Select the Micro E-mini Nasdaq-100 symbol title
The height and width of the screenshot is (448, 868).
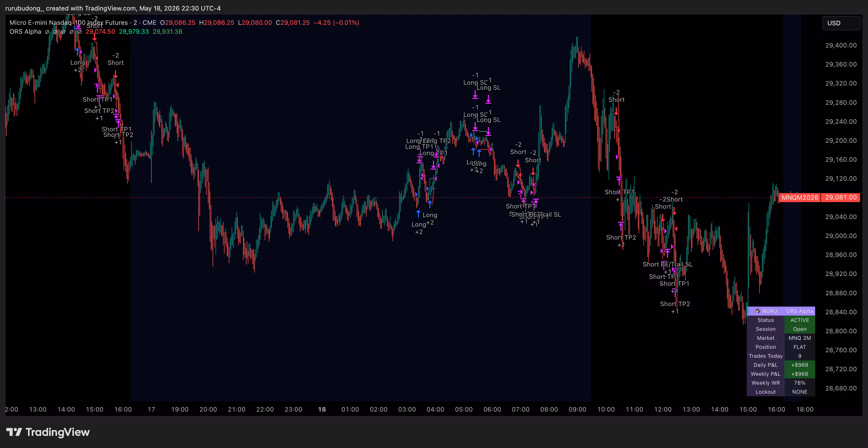68,22
